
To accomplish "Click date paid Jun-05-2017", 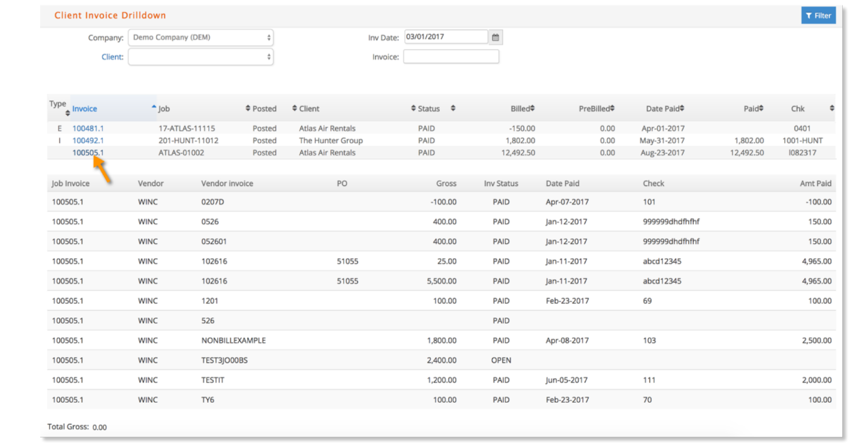I will tap(566, 380).
